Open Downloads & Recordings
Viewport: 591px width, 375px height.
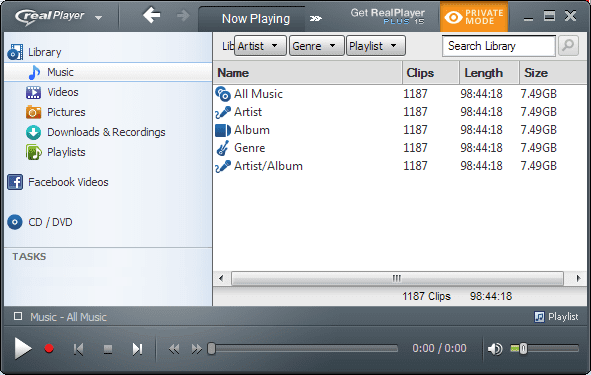pos(106,132)
